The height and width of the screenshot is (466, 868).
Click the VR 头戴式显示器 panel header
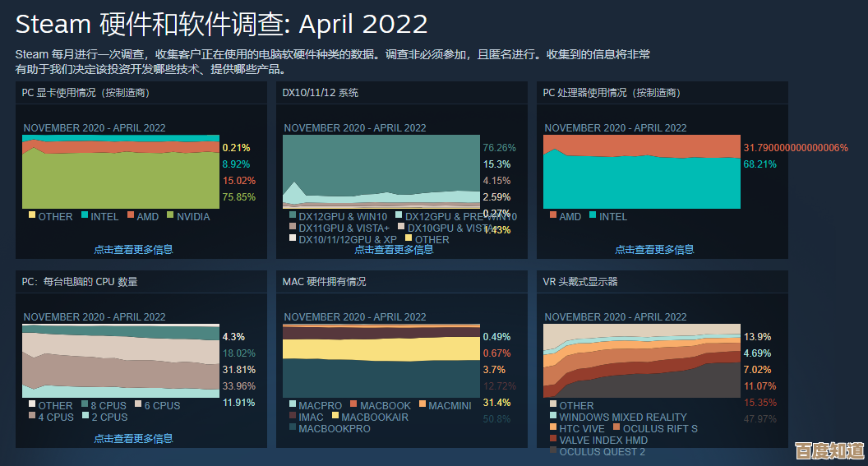[579, 281]
